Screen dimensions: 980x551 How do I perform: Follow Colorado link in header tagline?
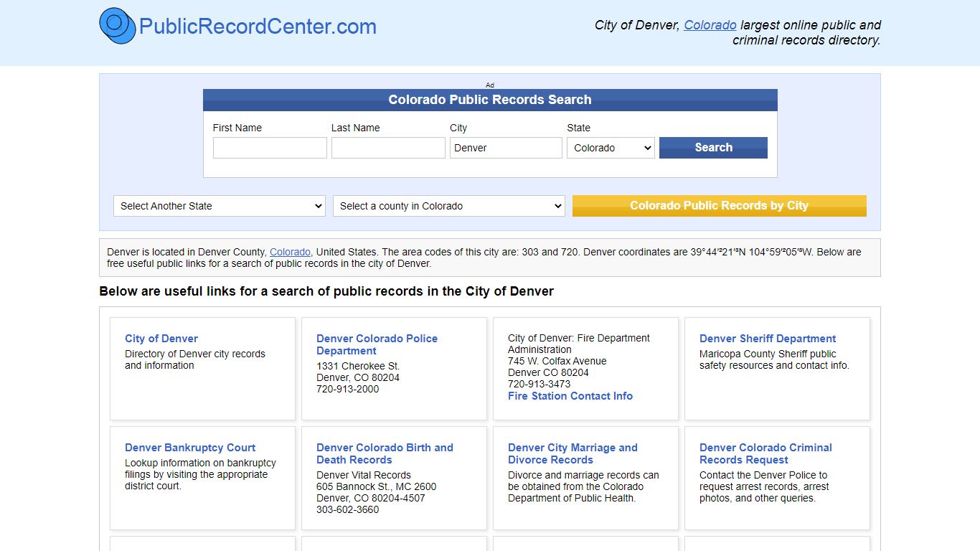(x=710, y=25)
